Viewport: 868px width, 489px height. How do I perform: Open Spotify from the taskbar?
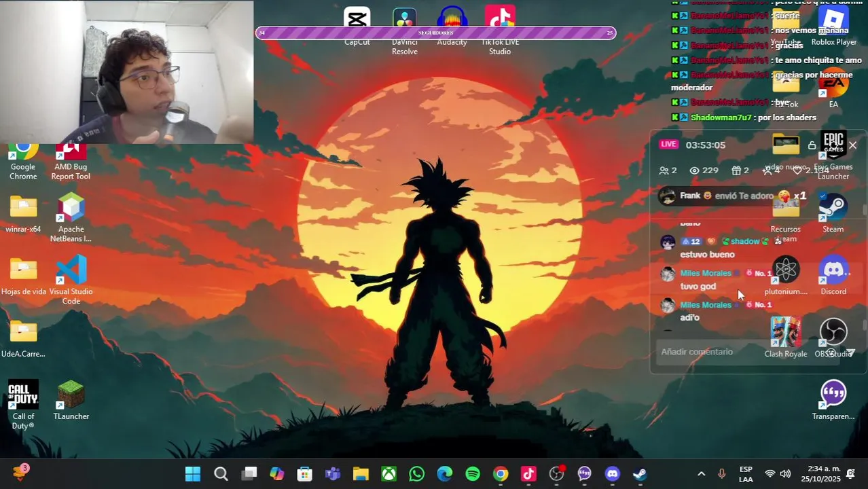(473, 474)
